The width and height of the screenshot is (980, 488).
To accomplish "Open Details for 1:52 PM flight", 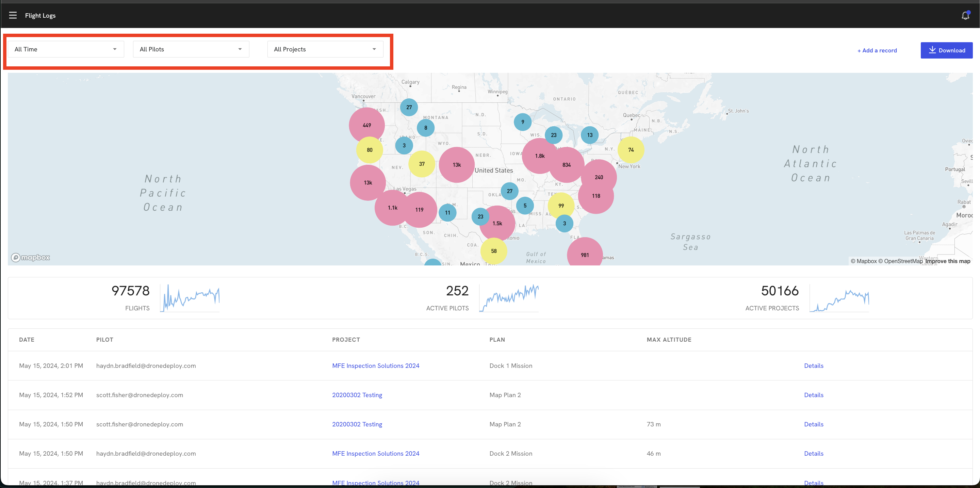I will pyautogui.click(x=814, y=395).
